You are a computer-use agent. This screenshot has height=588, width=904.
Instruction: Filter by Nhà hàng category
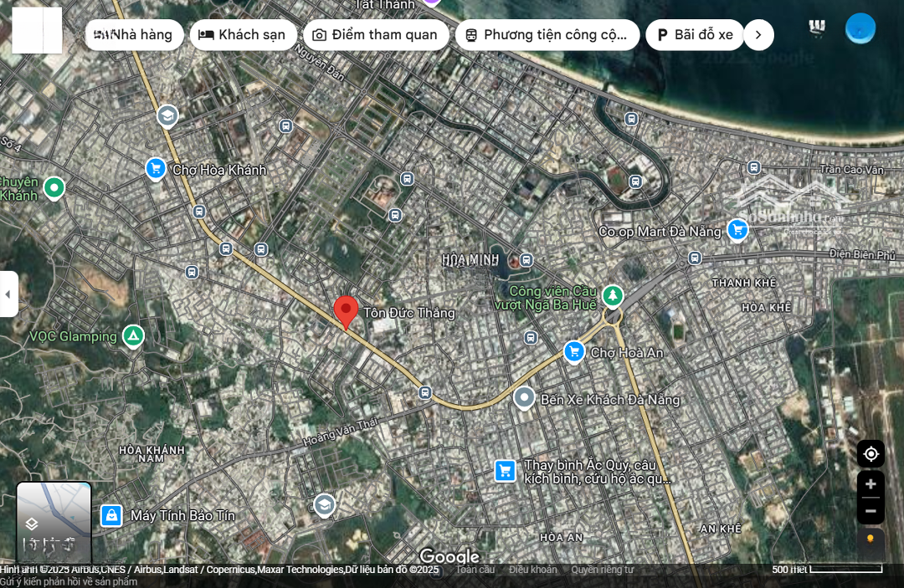pyautogui.click(x=134, y=35)
